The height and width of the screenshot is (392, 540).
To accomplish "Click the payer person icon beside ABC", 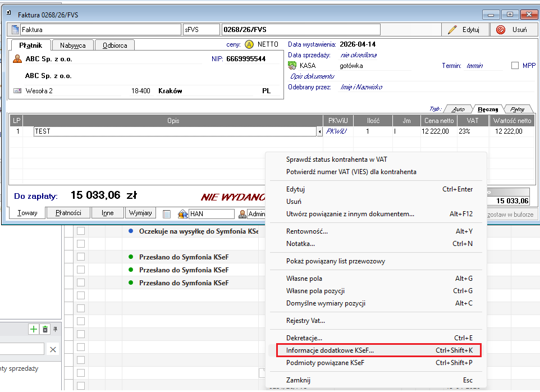I will point(17,59).
